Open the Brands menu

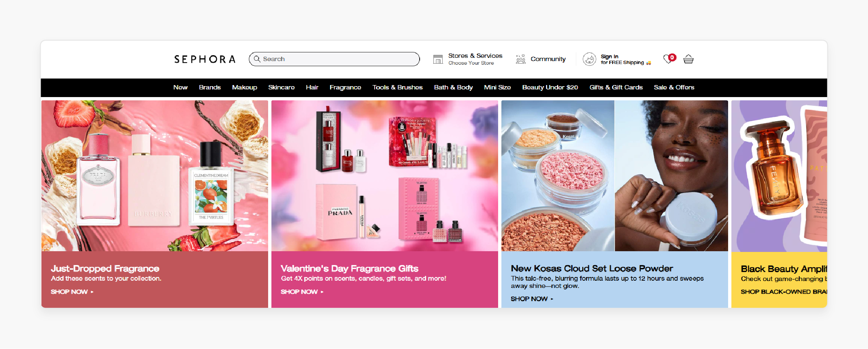coord(210,87)
